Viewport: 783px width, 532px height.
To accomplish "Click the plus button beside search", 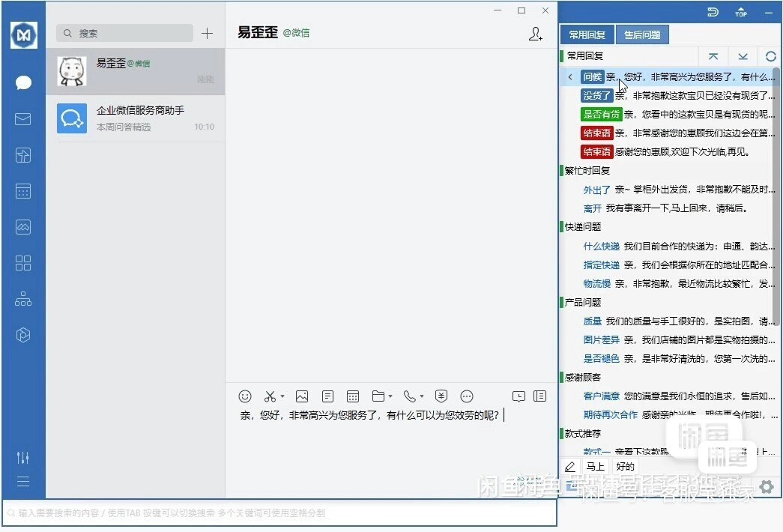I will 208,34.
